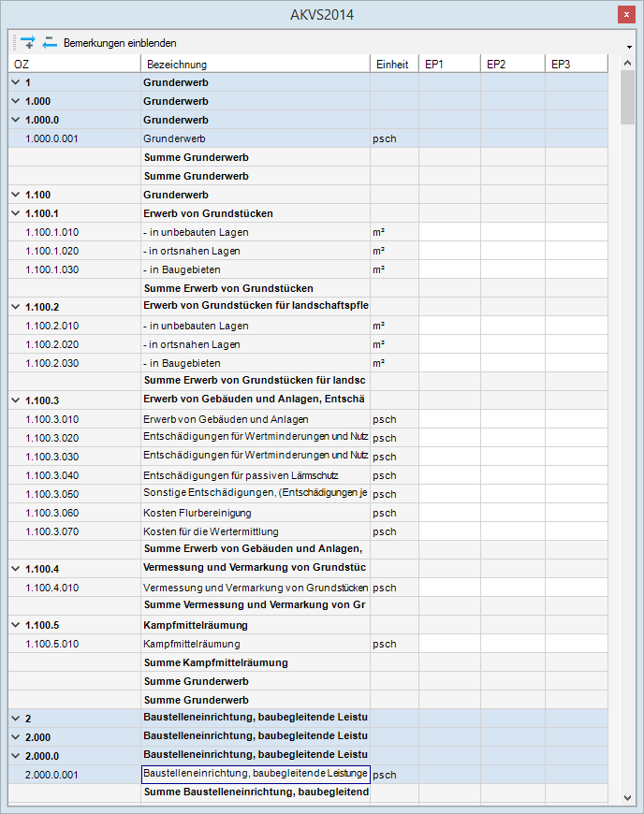
Task: Select row 1.100.1.010
Action: pos(308,232)
